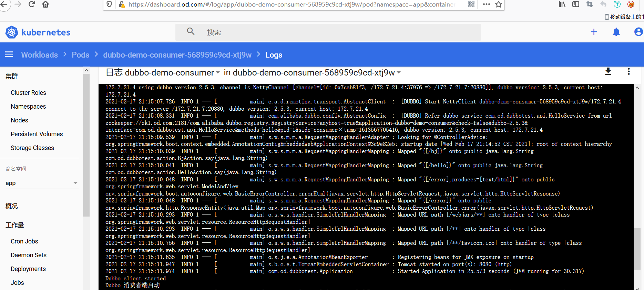Click the undo arrow toolbar icon
Screen dimensions: 644x290
(603, 4)
